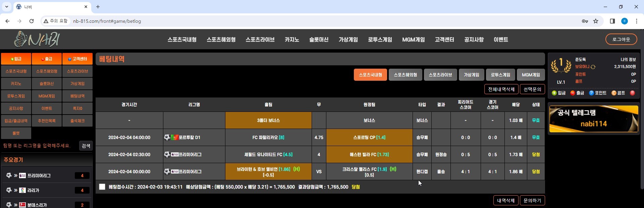The height and width of the screenshot is (208, 644).
Task: Click the NABI butterfly logo
Action: (x=37, y=39)
